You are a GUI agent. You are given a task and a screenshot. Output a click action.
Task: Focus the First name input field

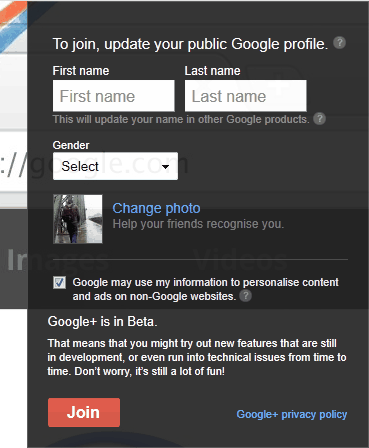coord(114,96)
